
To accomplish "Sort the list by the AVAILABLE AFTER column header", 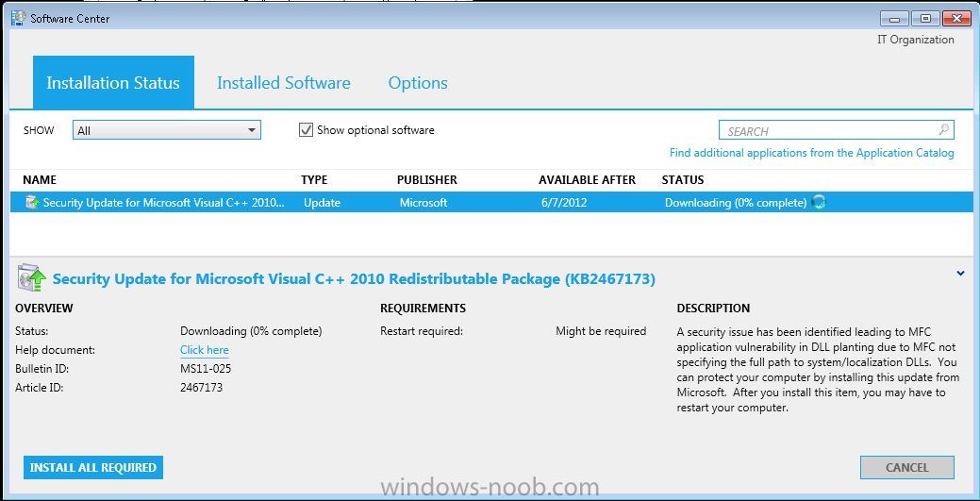I will point(587,180).
